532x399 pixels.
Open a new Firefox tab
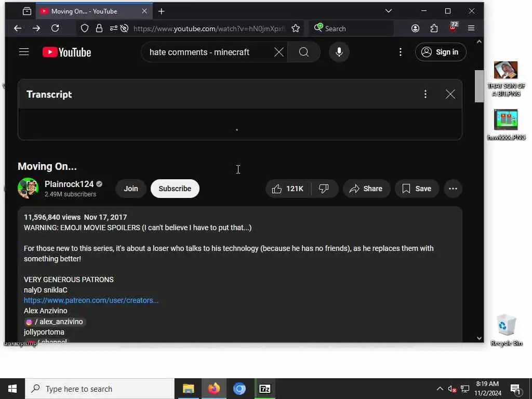(162, 11)
